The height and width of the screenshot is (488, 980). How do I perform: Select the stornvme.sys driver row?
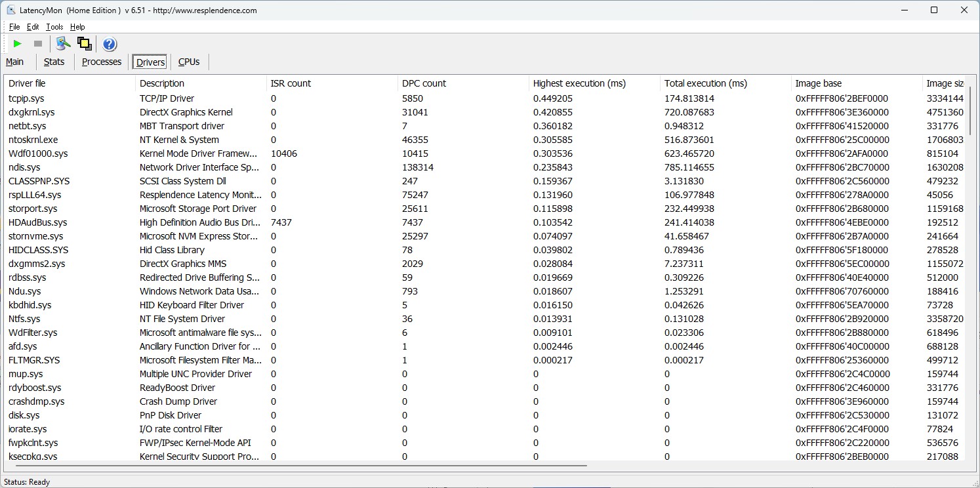(x=485, y=236)
